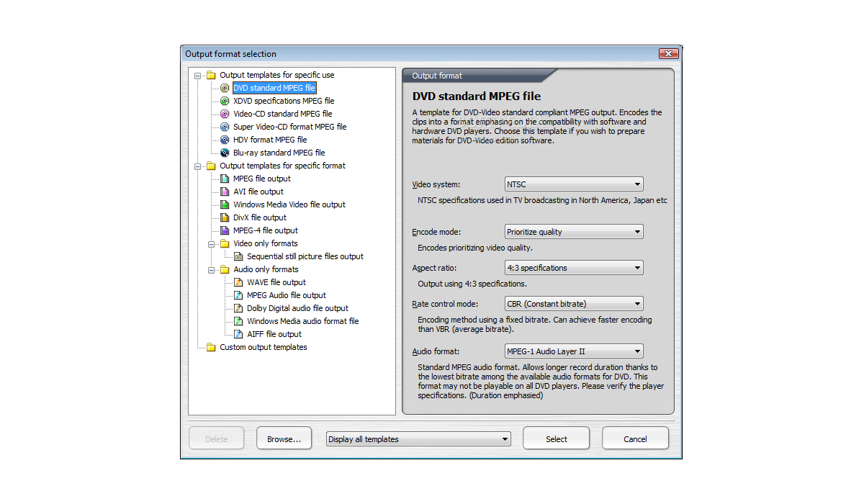Select Blu-ray standard MPEG file label
Image resolution: width=864 pixels, height=504 pixels.
279,153
